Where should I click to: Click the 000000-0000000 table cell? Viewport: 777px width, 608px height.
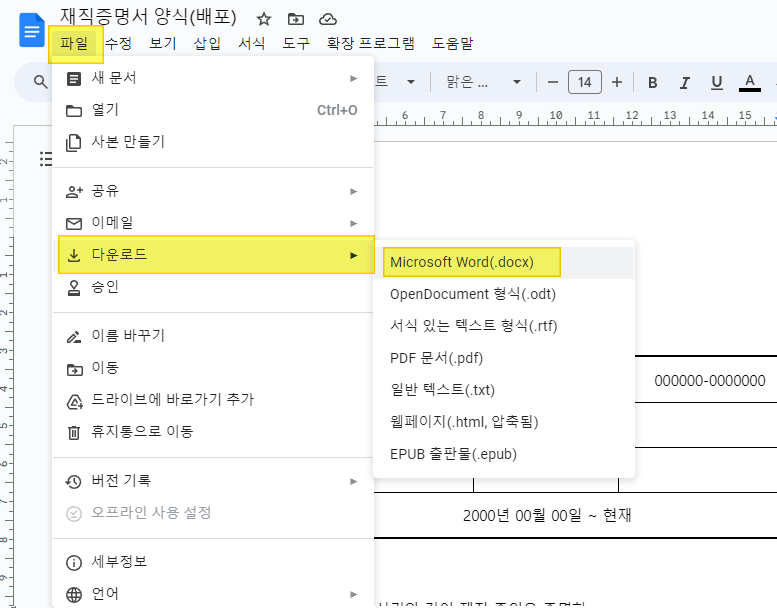710,381
